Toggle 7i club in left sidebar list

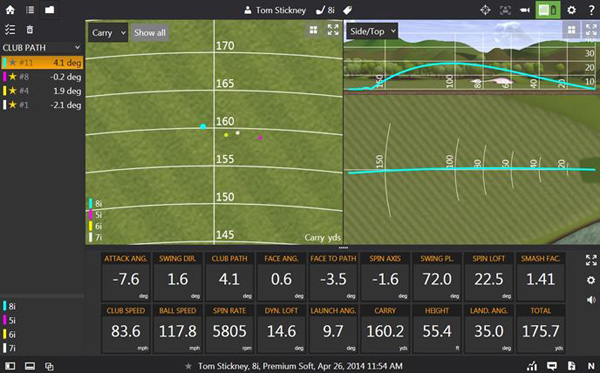10,348
